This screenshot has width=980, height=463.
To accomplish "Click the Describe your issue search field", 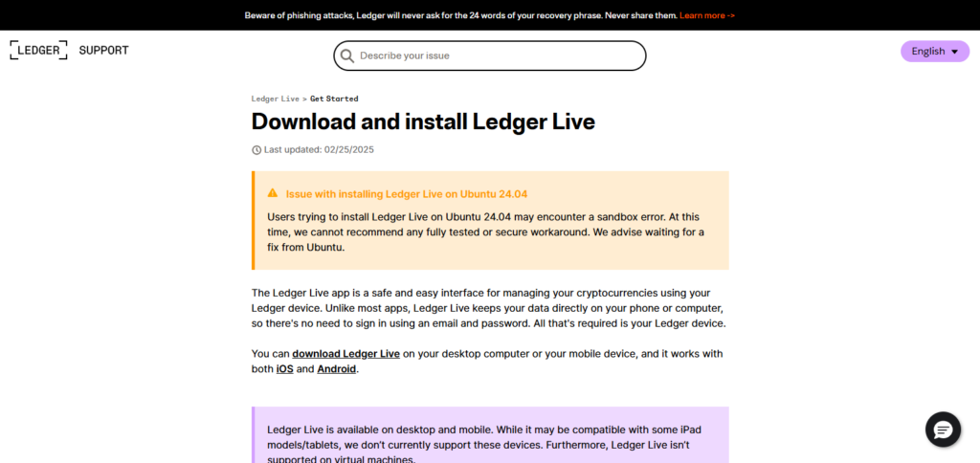I will [489, 55].
